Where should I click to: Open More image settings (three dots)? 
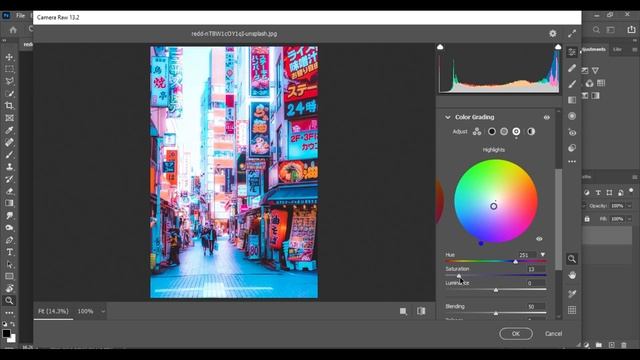pyautogui.click(x=572, y=162)
